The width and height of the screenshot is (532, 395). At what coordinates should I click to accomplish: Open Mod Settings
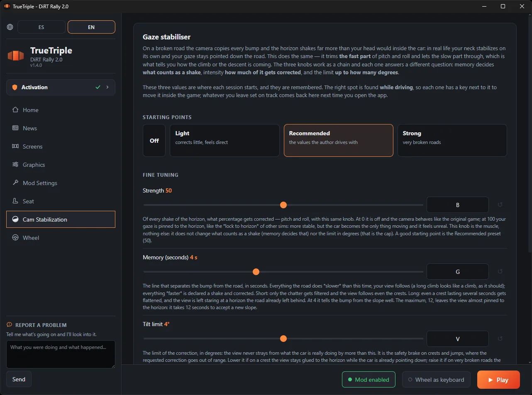[x=61, y=183]
